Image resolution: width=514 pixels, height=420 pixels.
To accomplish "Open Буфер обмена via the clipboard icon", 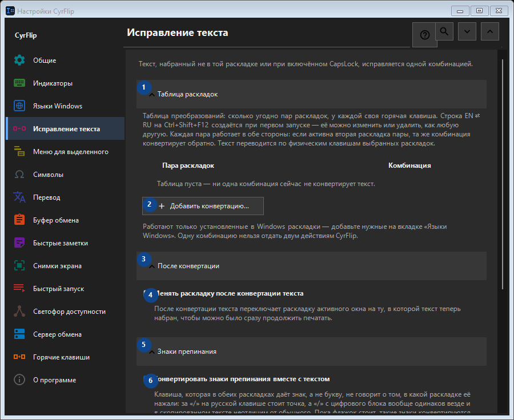I will point(19,220).
